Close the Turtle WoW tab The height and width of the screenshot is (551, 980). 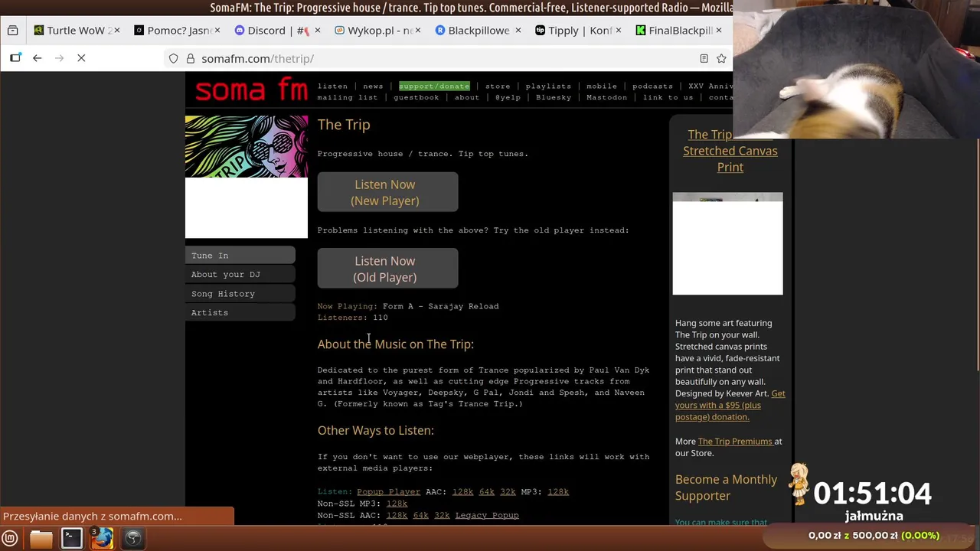[x=116, y=31]
